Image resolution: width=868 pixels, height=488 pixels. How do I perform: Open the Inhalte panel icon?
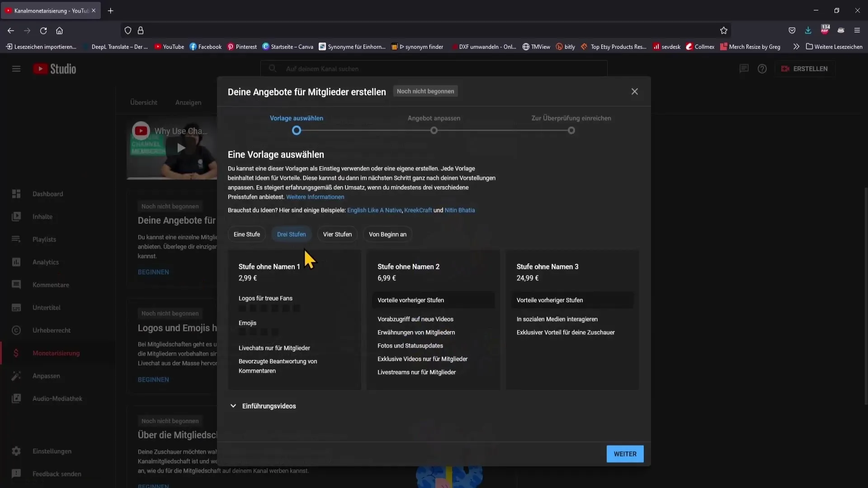point(16,216)
